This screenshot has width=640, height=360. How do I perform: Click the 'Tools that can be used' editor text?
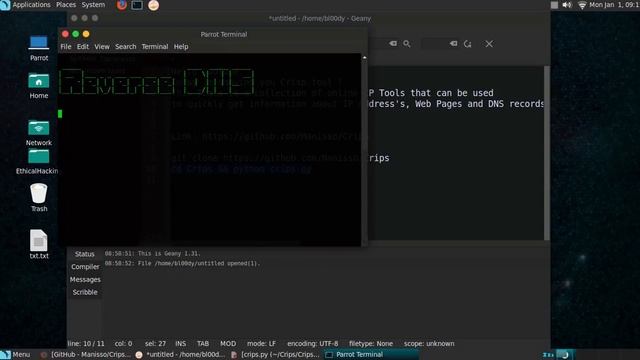pyautogui.click(x=436, y=93)
